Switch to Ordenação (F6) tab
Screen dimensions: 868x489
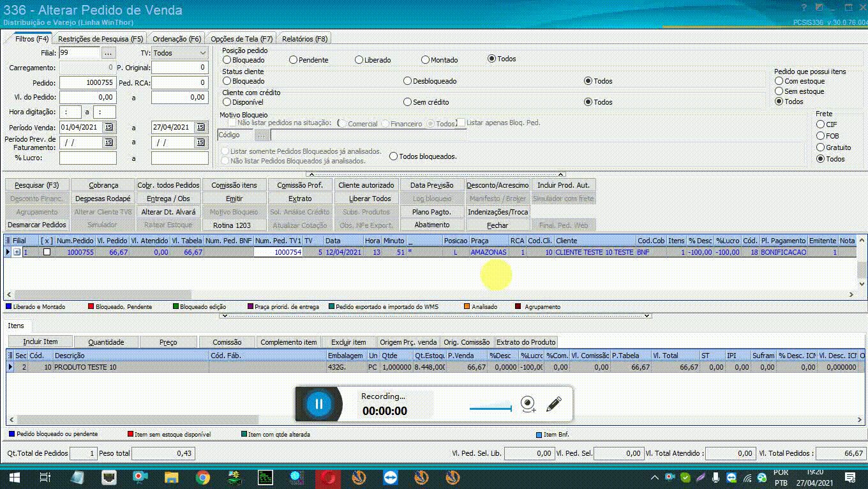pos(177,39)
